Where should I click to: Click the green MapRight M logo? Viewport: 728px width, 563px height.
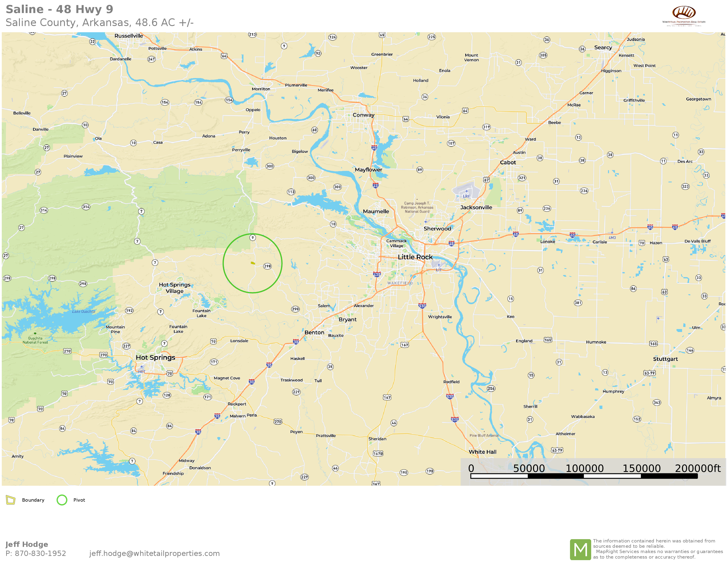[x=580, y=549]
